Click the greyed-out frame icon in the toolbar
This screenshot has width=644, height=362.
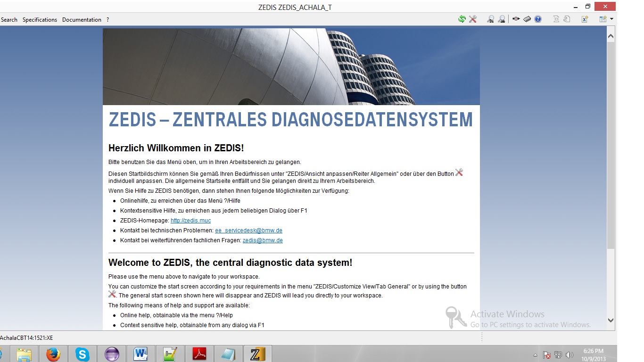point(556,19)
